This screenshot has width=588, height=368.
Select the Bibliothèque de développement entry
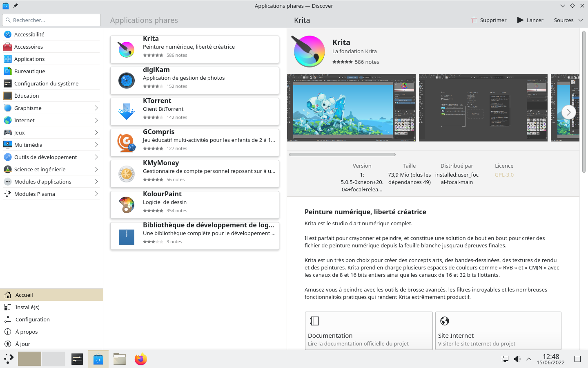195,236
